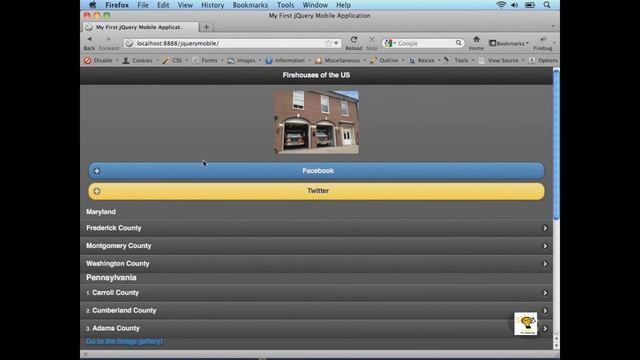This screenshot has width=640, height=360.
Task: Check the battery status icon
Action: click(x=530, y=5)
